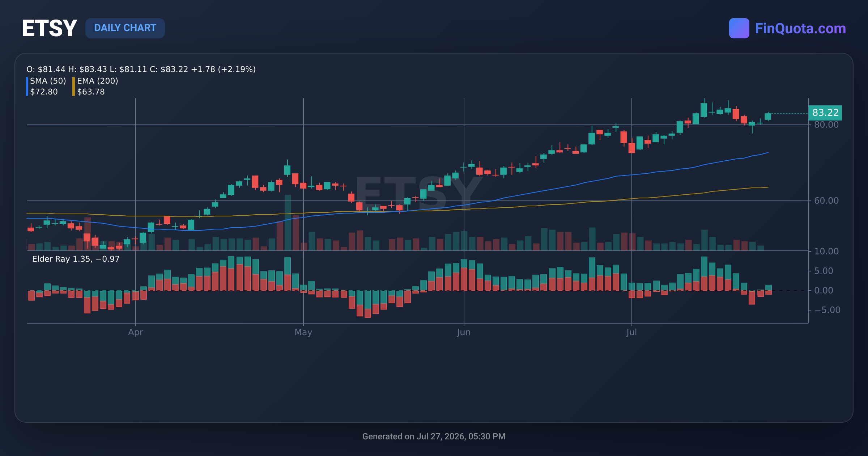Click the Elder Ray 1.35, −0.97 indicator label
Viewport: 868px width, 456px height.
(76, 259)
